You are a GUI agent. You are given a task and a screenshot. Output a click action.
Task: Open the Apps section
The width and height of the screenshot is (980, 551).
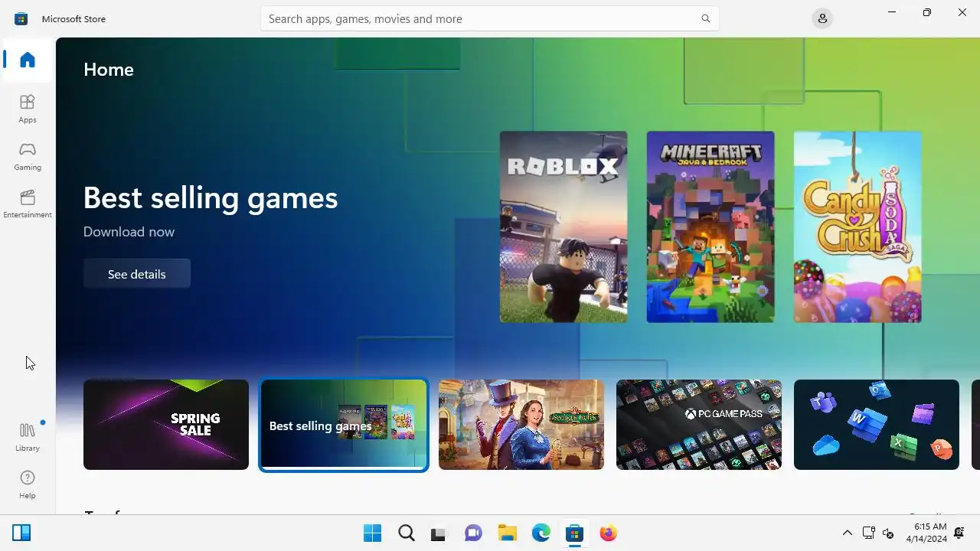[x=28, y=109]
